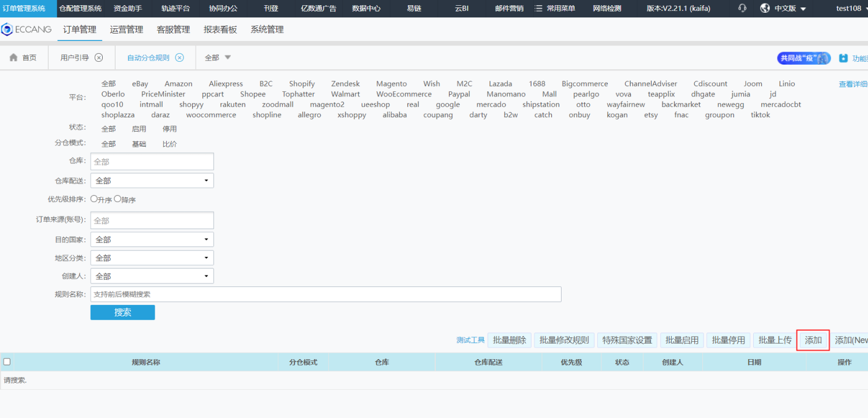
Task: Click the 优先级 column header
Action: click(x=571, y=362)
